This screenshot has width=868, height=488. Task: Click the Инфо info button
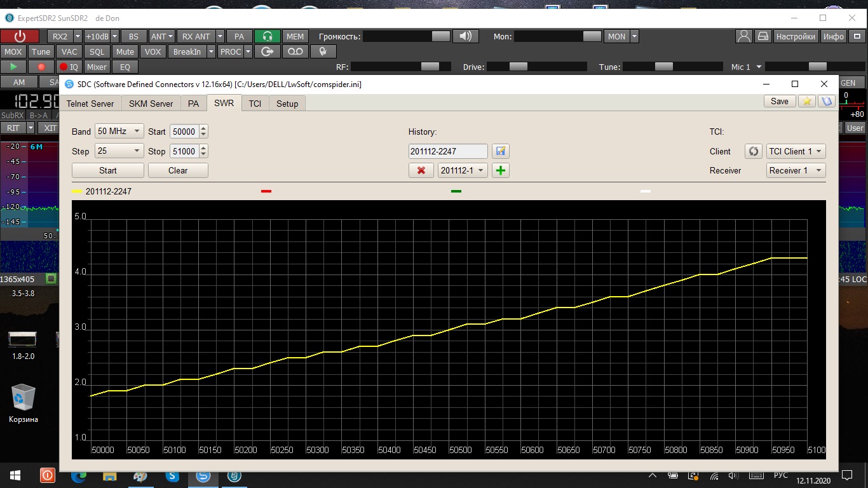coord(834,36)
